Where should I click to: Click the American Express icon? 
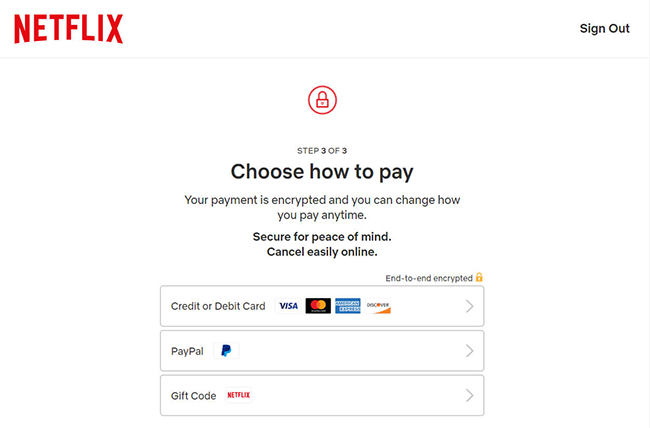(348, 306)
